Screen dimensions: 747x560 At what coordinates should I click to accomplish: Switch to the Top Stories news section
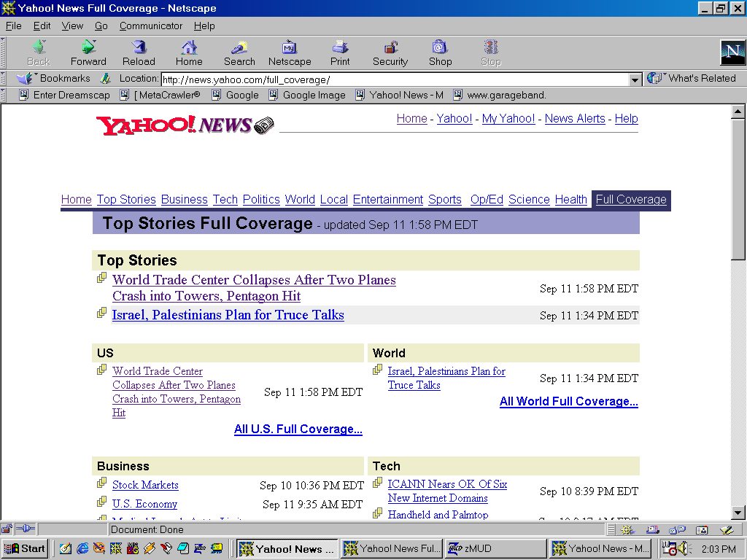click(126, 199)
